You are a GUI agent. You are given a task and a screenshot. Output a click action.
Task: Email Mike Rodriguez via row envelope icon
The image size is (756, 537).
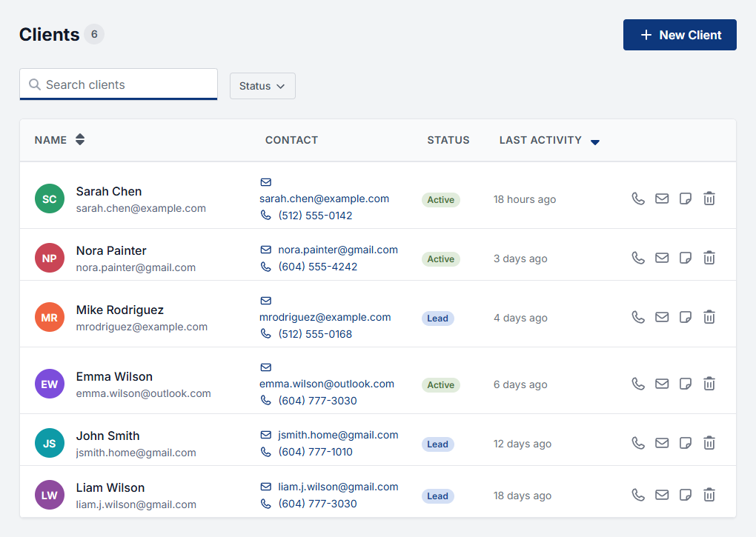coord(661,317)
